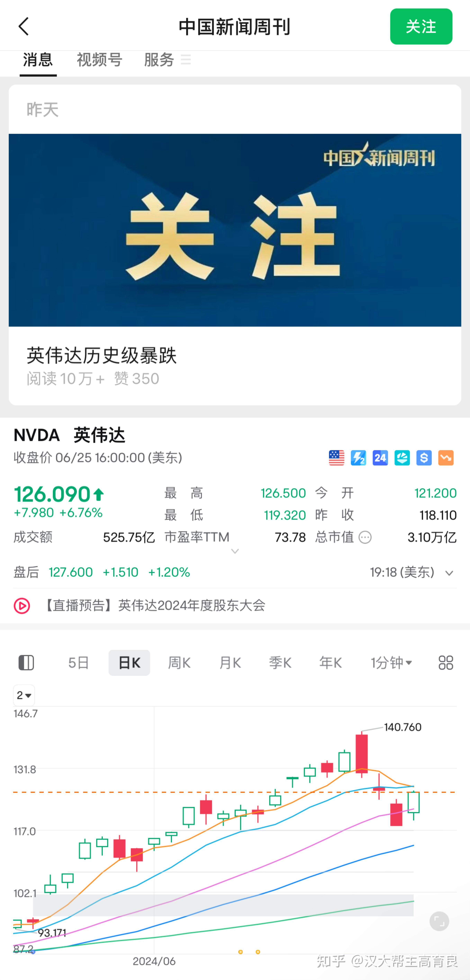Viewport: 470px width, 980px height.
Task: Open the 1分钟 interval dropdown
Action: click(x=391, y=663)
